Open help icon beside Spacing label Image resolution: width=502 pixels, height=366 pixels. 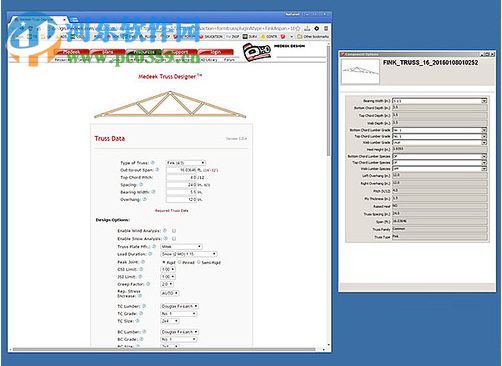click(x=141, y=185)
